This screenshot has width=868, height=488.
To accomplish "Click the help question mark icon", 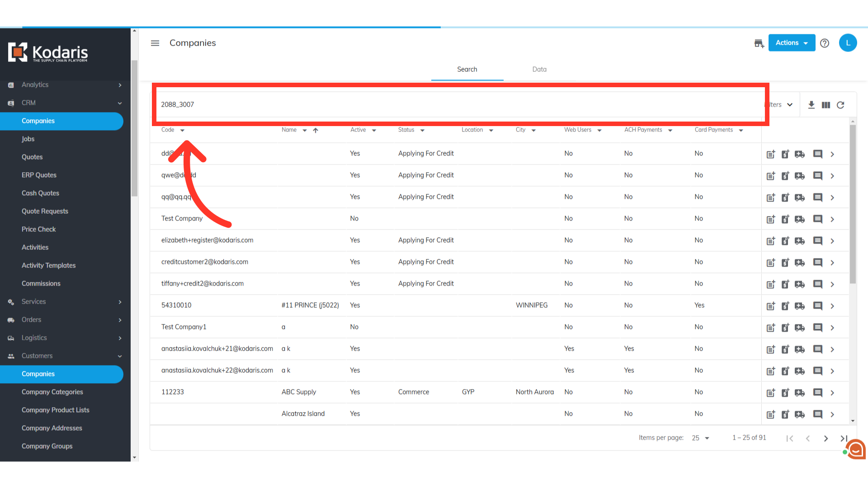I will 825,43.
